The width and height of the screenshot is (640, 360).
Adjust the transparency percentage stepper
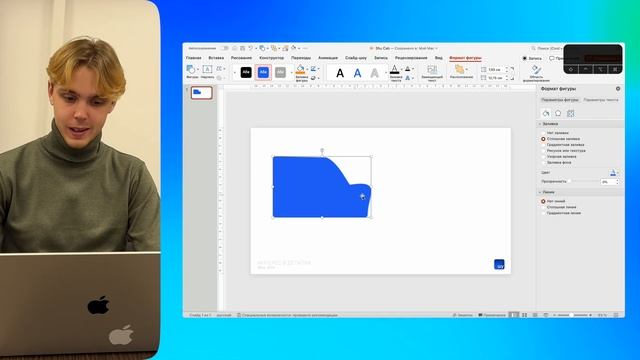coord(617,182)
